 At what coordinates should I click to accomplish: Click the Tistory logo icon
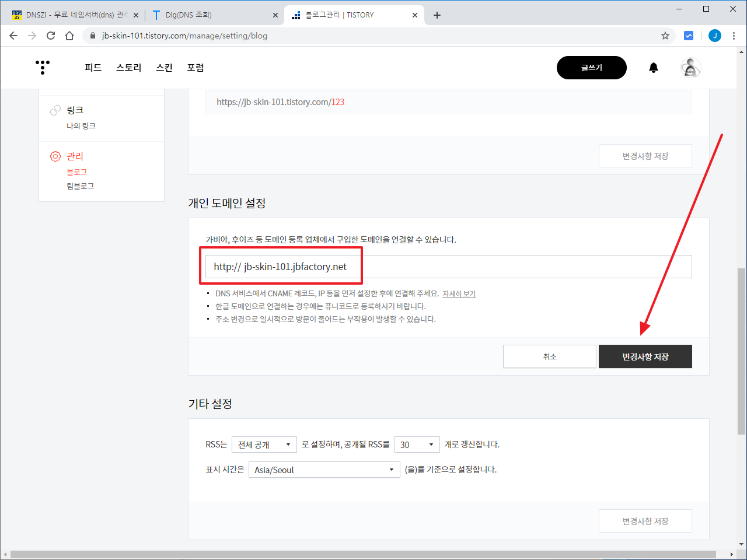43,67
